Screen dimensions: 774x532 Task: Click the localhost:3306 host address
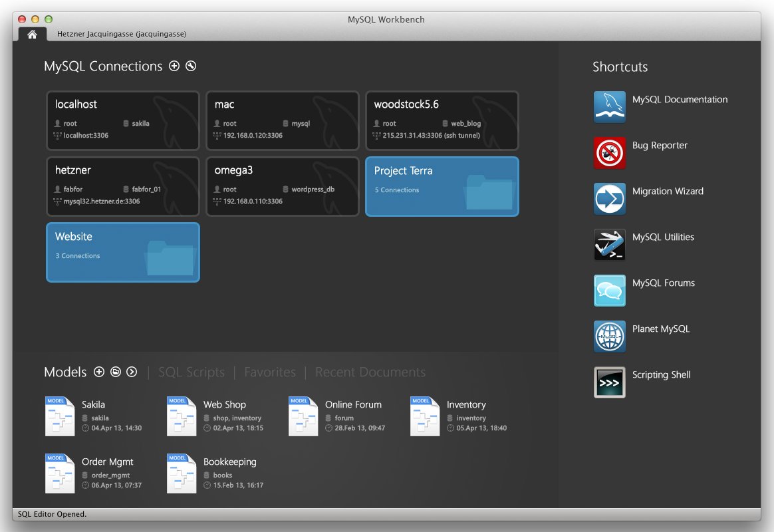86,135
